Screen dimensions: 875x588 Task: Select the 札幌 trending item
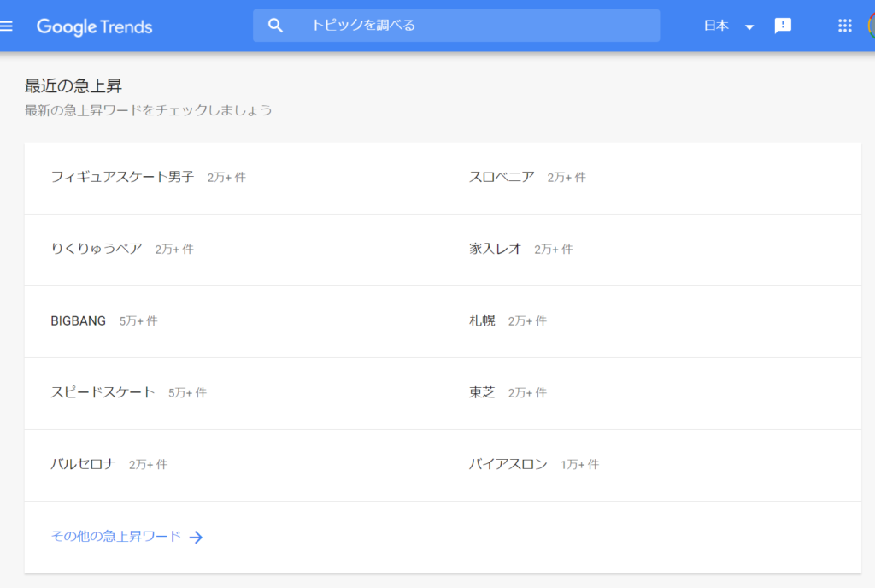482,320
